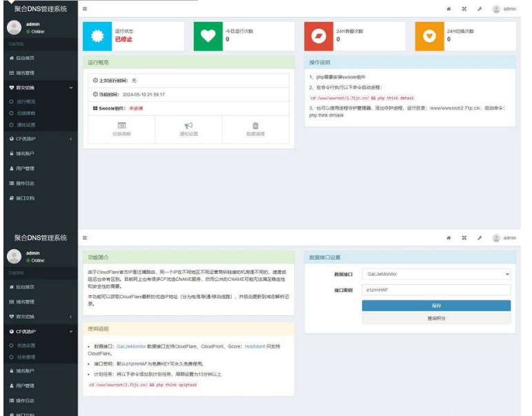The height and width of the screenshot is (416, 532).
Task: Toggle sidebar with bottom panel hamburger icon
Action: pyautogui.click(x=85, y=238)
